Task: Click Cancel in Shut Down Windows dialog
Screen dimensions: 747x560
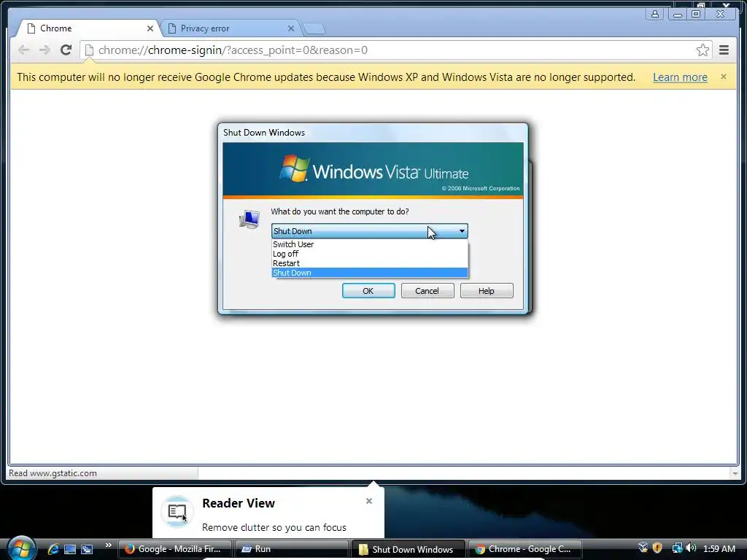Action: coord(427,291)
